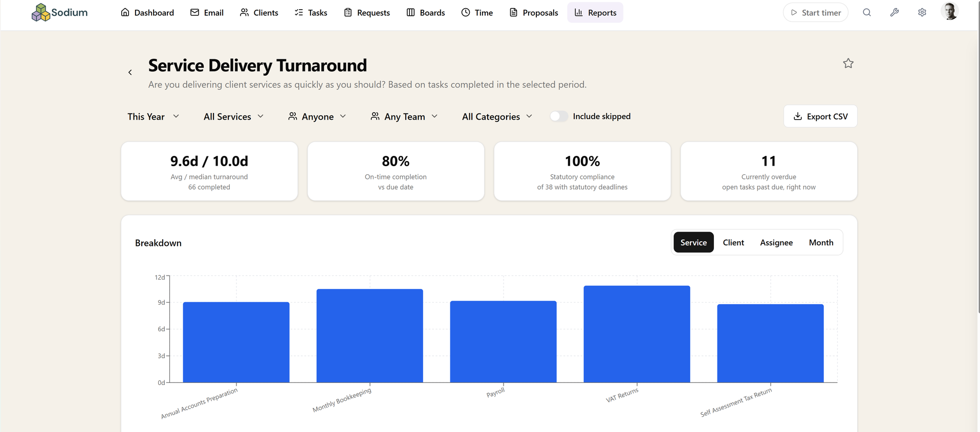Click the 100% statutory compliance card
This screenshot has height=432, width=980.
pyautogui.click(x=582, y=171)
